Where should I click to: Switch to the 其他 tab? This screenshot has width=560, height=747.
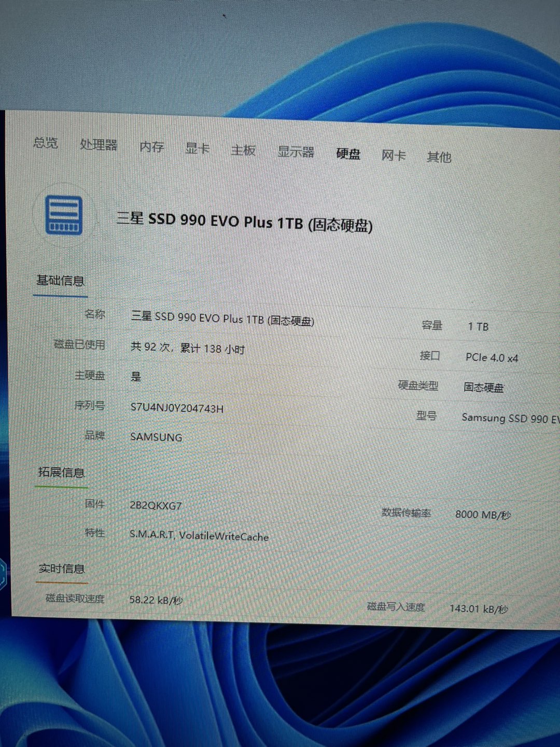439,157
